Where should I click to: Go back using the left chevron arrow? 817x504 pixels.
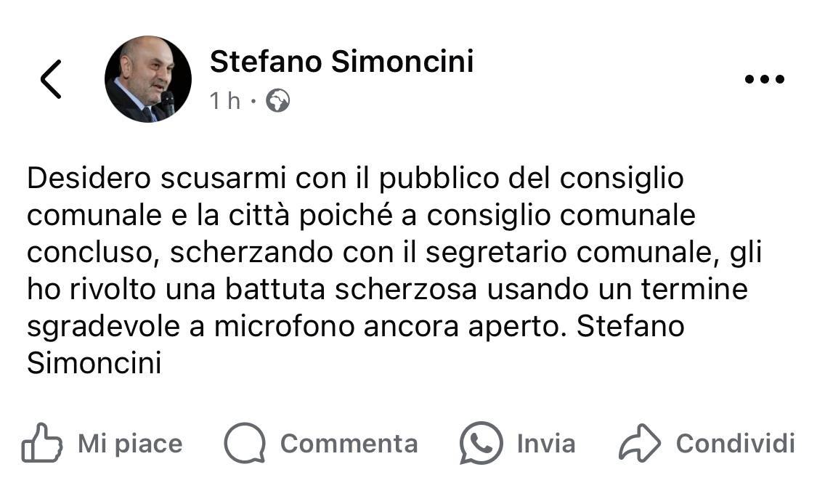pos(51,78)
